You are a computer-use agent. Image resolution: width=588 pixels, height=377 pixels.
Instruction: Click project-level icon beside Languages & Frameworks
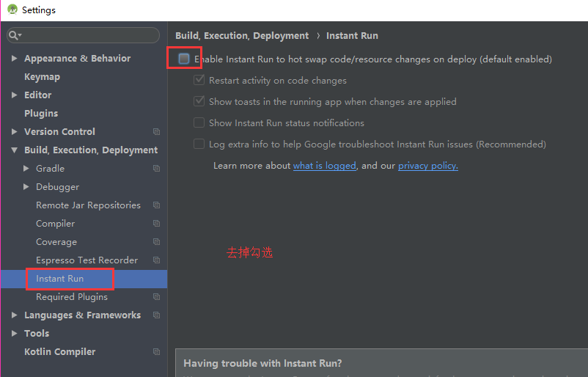tap(156, 315)
